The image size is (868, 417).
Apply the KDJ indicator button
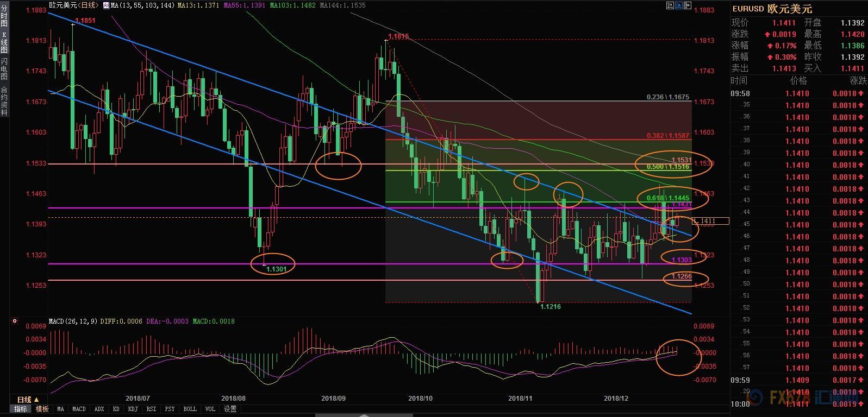tap(133, 409)
